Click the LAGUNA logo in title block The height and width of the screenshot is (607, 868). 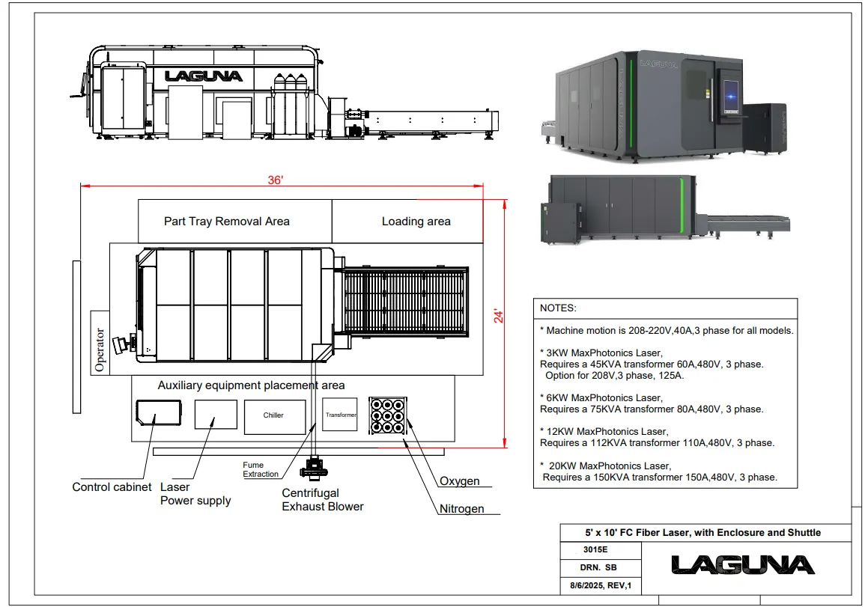(x=742, y=565)
